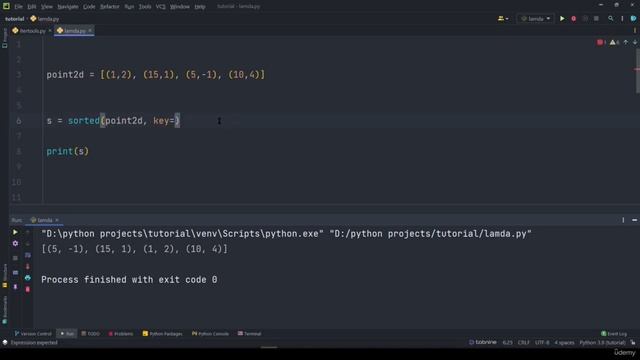
Task: Open Search Everywhere magnifier icon
Action: click(611, 18)
